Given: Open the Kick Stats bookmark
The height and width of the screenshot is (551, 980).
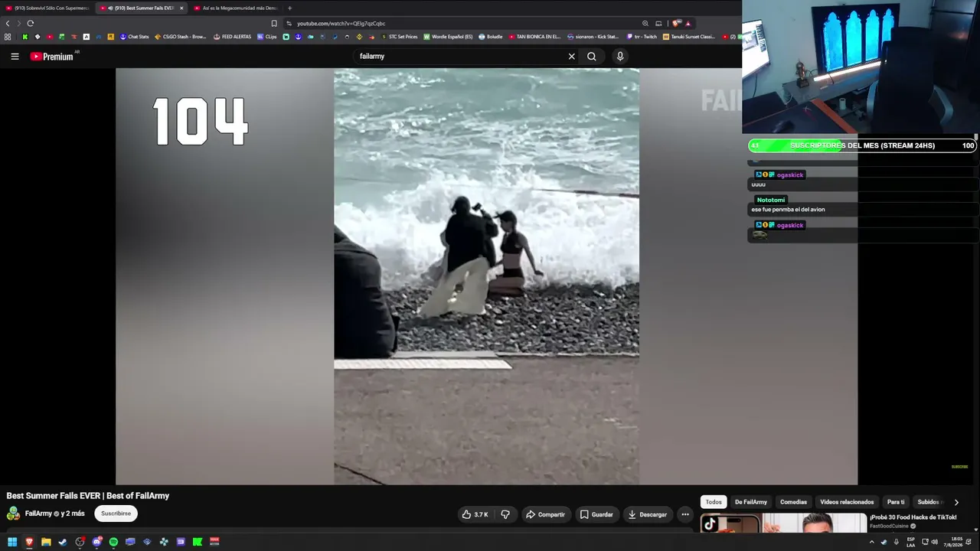Looking at the screenshot, I should (x=593, y=37).
